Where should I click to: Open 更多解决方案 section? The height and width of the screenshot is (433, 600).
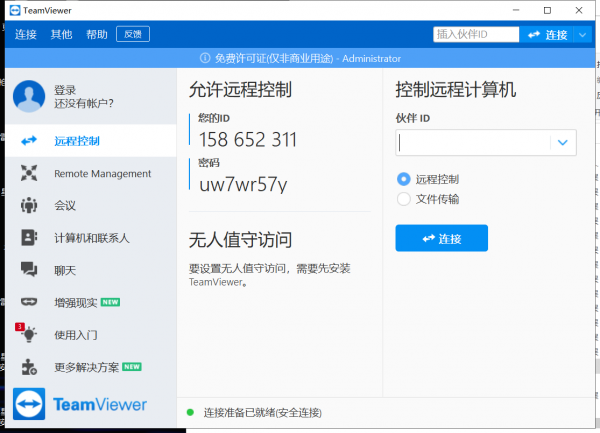pyautogui.click(x=91, y=367)
